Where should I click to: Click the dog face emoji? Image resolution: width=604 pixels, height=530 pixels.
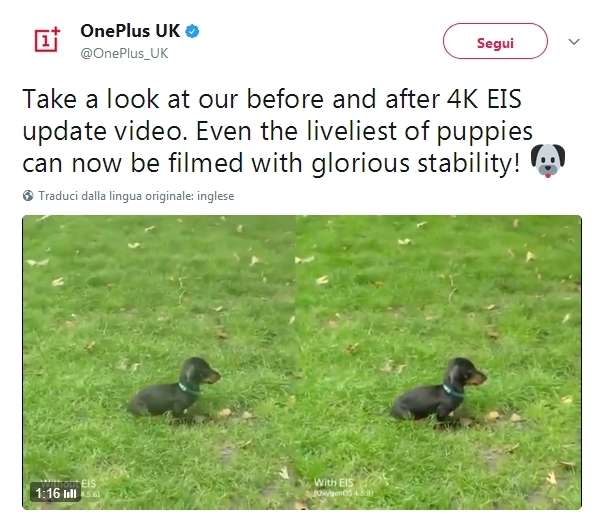pyautogui.click(x=548, y=161)
